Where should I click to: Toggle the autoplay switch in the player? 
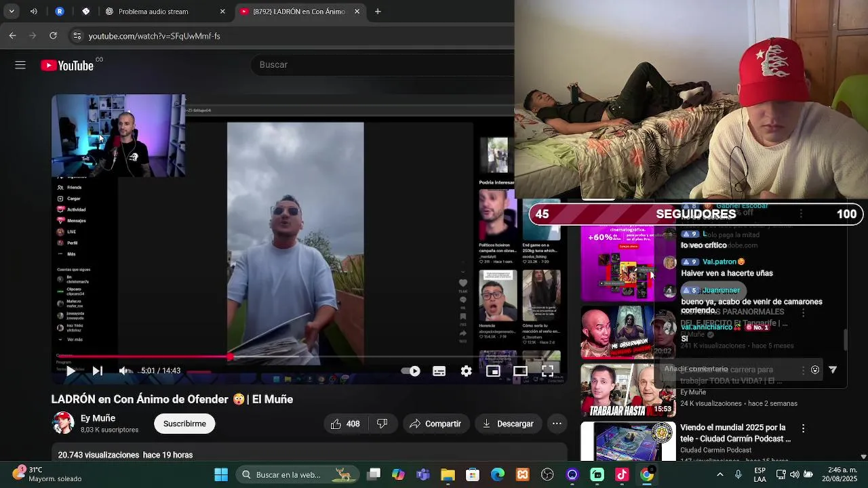point(411,371)
